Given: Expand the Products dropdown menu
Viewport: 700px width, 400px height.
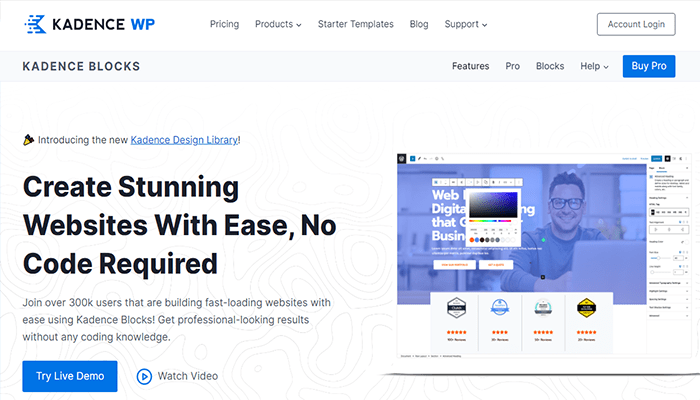Looking at the screenshot, I should click(x=278, y=24).
